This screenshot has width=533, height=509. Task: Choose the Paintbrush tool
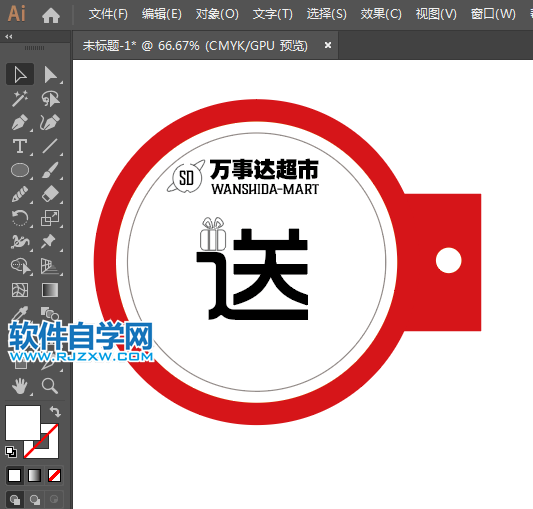click(x=50, y=170)
